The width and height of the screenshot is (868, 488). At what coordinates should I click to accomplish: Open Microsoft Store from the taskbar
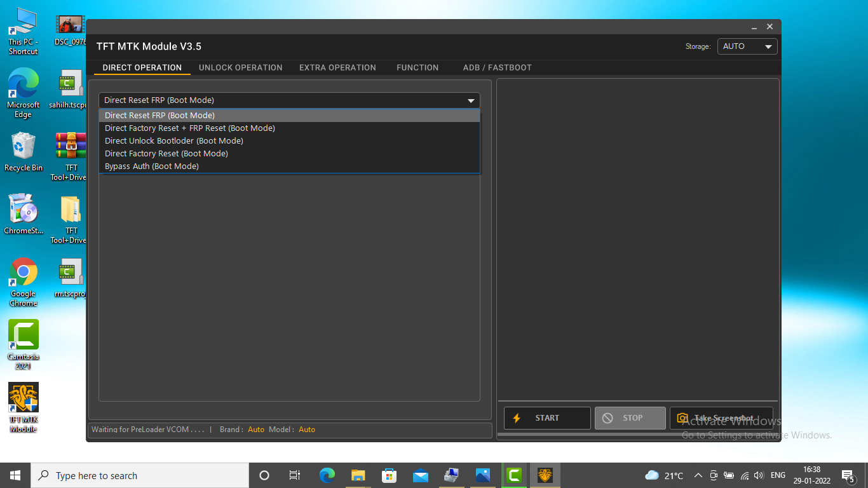tap(389, 475)
